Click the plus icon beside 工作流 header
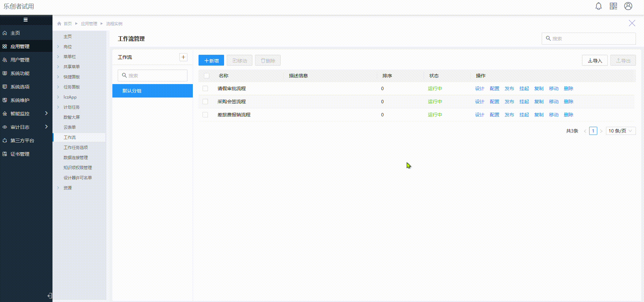 tap(183, 57)
